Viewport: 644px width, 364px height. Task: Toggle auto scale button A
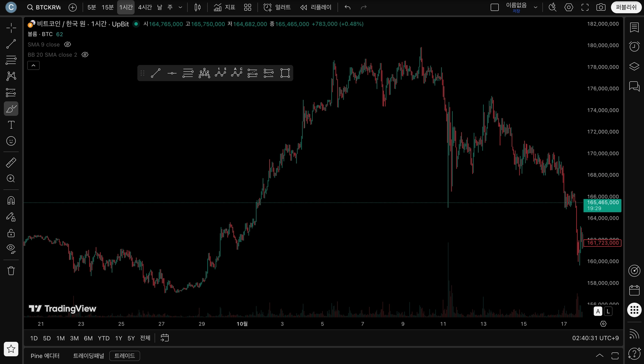[x=598, y=311]
